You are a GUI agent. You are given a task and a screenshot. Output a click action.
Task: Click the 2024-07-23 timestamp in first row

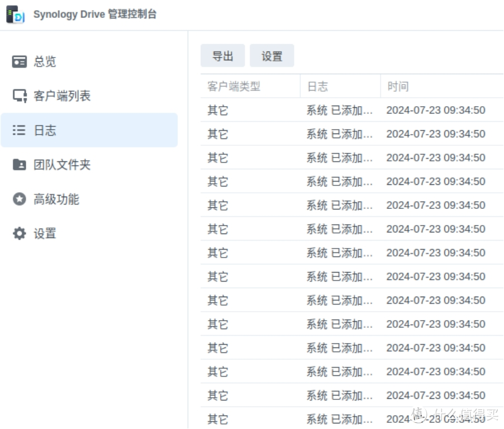[x=436, y=110]
